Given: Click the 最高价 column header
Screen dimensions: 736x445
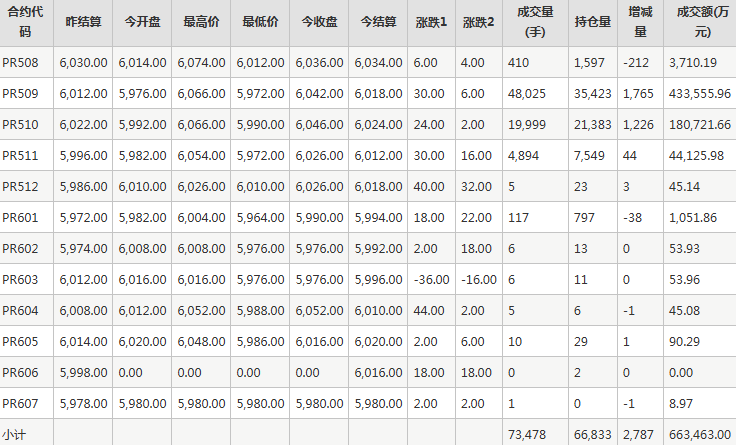Looking at the screenshot, I should coord(201,22).
